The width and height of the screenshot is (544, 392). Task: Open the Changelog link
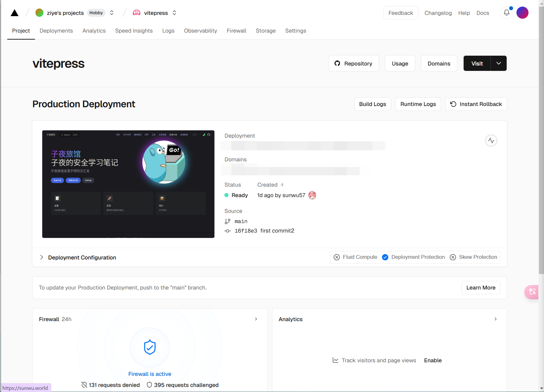coord(438,13)
